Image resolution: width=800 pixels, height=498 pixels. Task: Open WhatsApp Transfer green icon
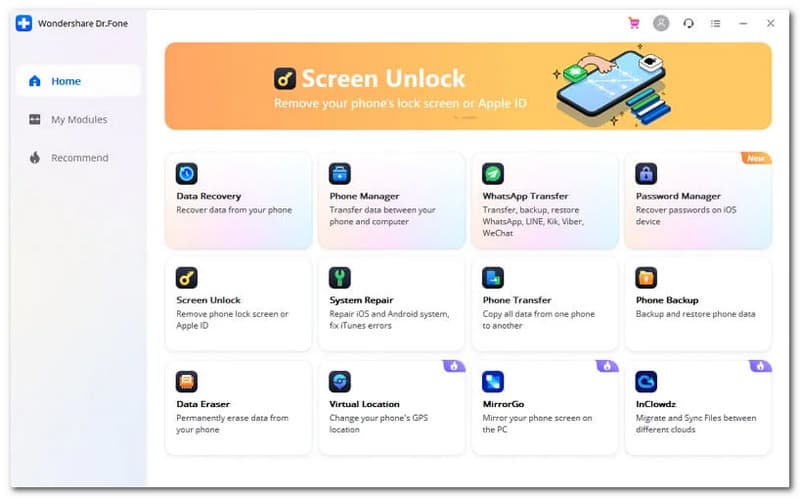[493, 173]
